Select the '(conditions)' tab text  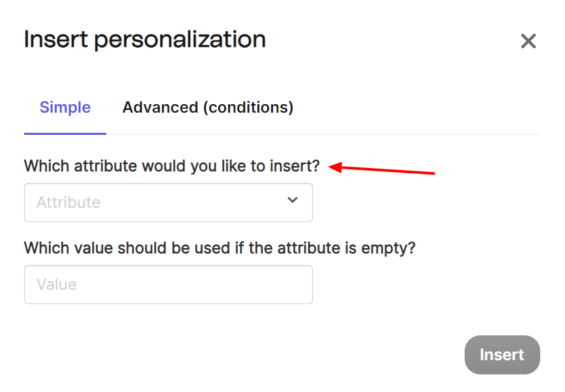click(x=248, y=107)
